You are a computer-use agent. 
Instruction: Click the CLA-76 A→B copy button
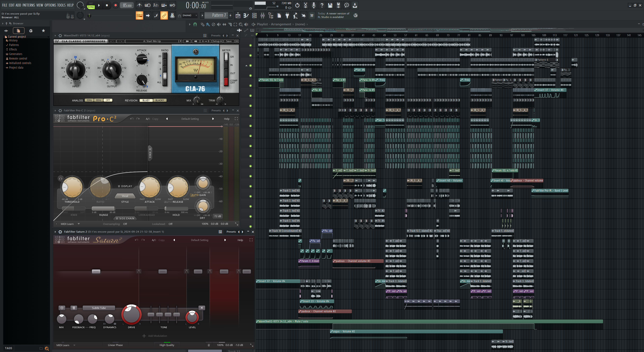[205, 41]
